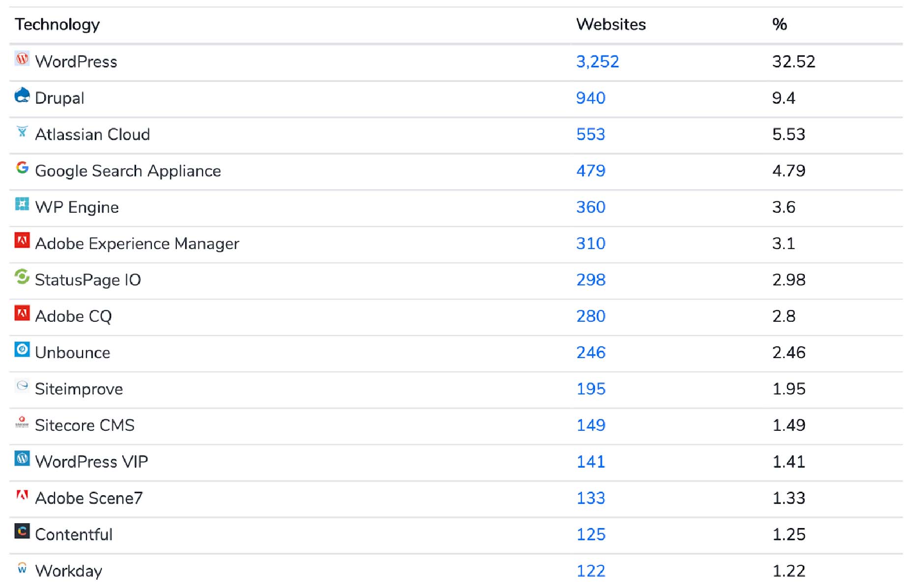Click the Websites column header
This screenshot has width=910, height=588.
[x=610, y=25]
